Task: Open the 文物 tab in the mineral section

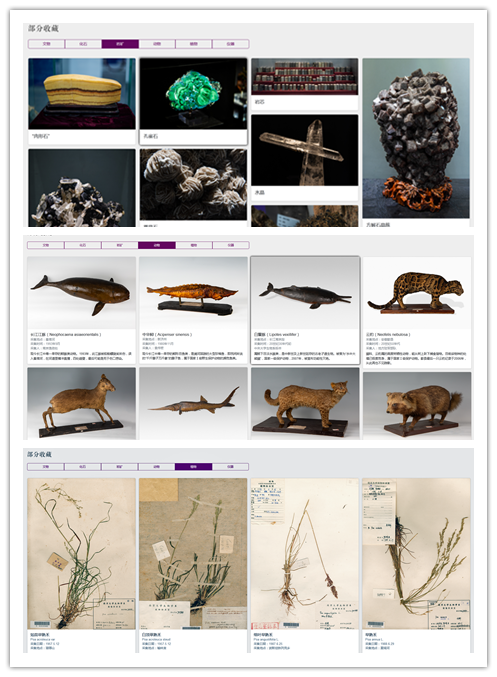Action: [47, 44]
